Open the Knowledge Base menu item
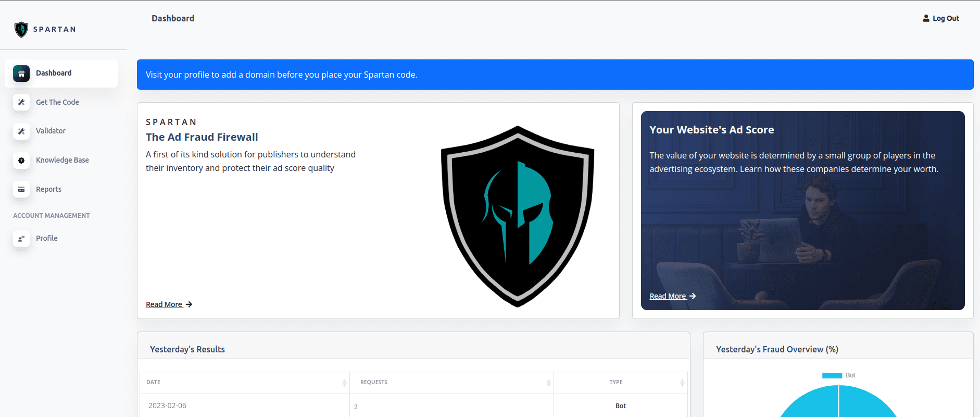 coord(62,160)
